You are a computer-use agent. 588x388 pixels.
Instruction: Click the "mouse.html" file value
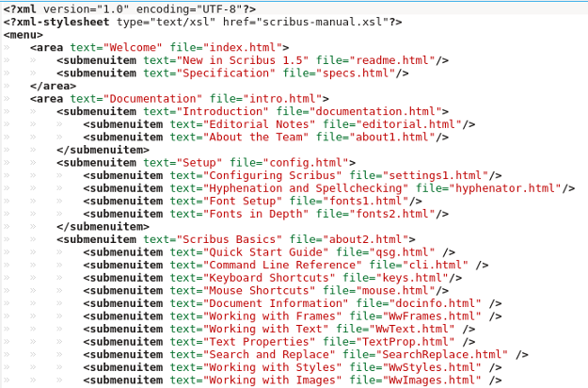point(396,290)
